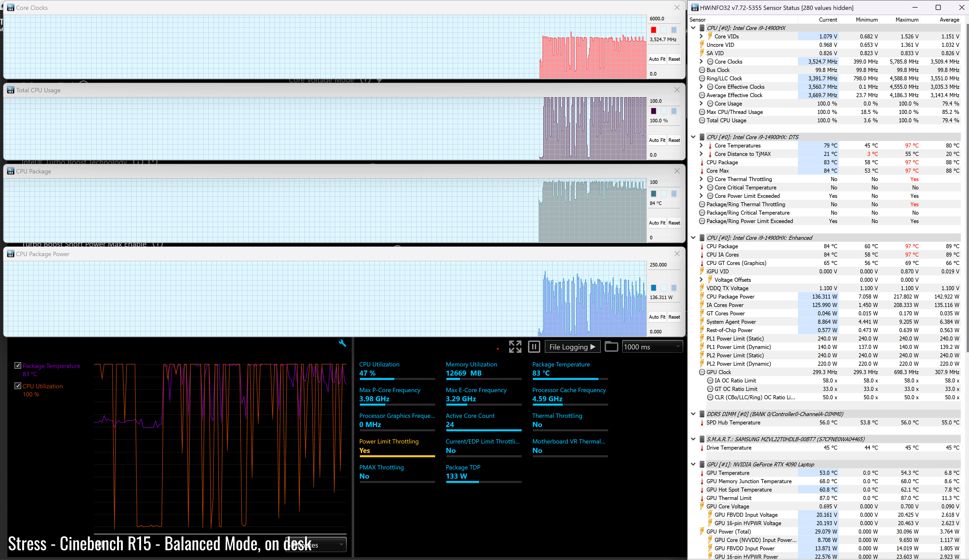Image resolution: width=969 pixels, height=560 pixels.
Task: Click the wrench settings icon above graph
Action: click(x=342, y=343)
